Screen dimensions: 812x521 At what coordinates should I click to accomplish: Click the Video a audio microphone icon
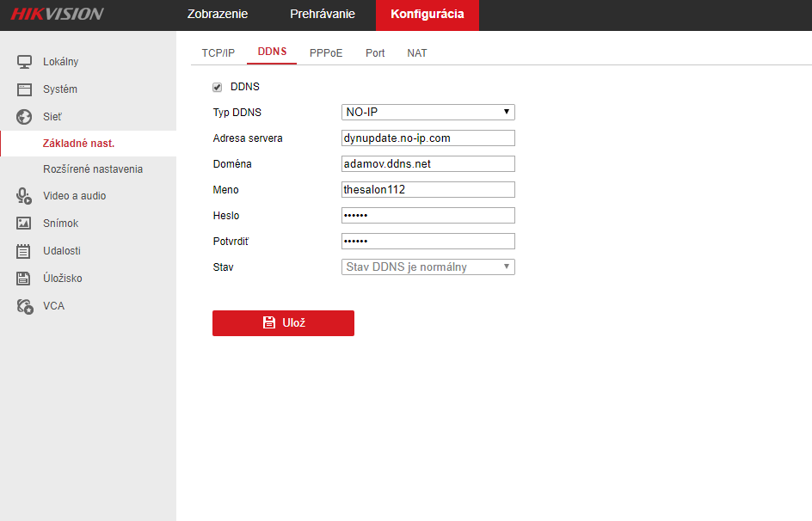tap(24, 196)
